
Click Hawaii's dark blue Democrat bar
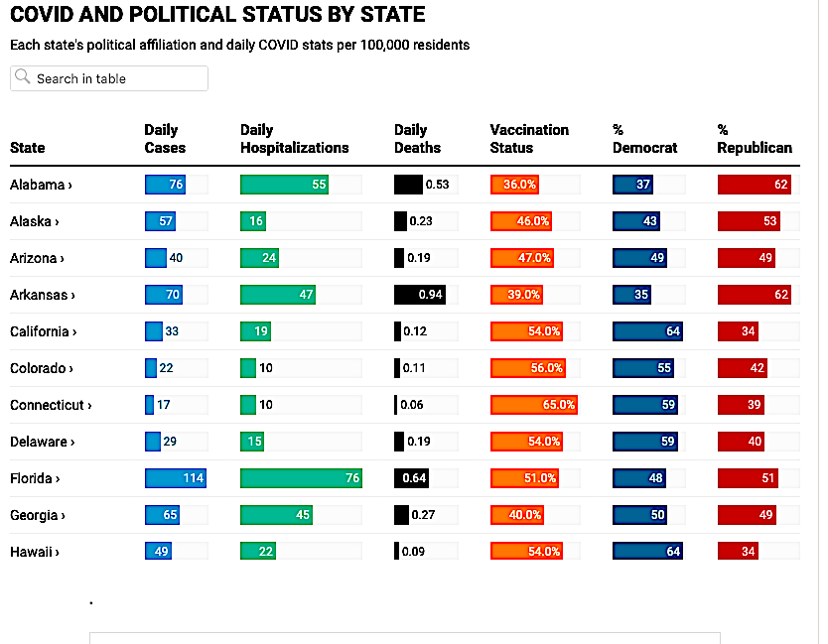pyautogui.click(x=647, y=552)
